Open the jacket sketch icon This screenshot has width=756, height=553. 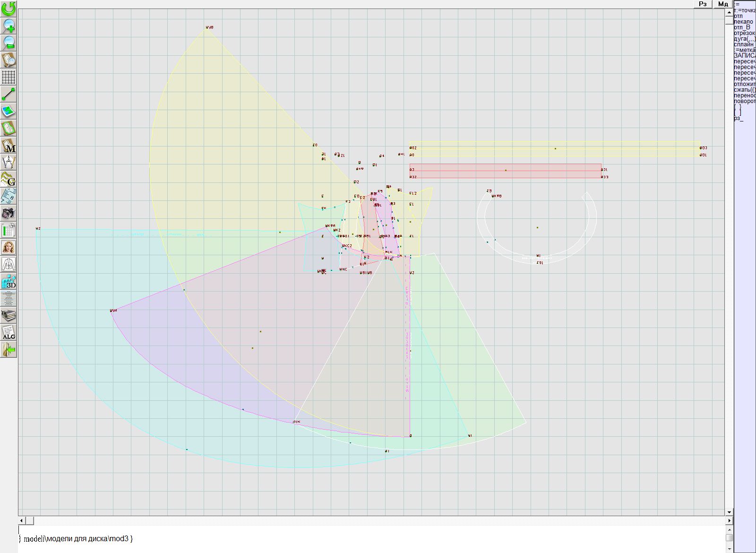pos(9,264)
